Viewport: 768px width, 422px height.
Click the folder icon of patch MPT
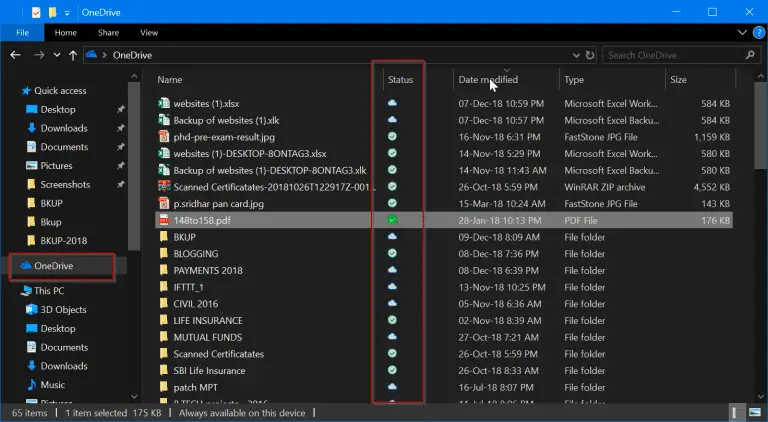point(164,387)
